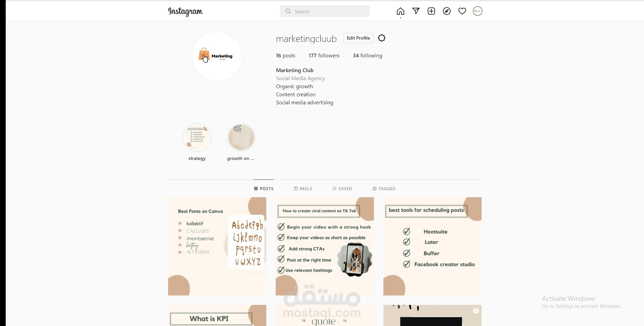
Task: Click the Marketing Club display name
Action: click(x=295, y=70)
